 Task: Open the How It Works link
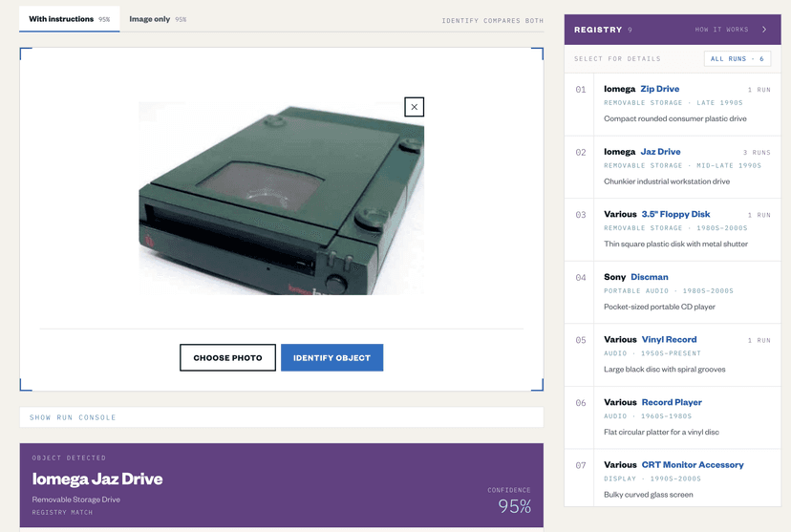pos(721,30)
